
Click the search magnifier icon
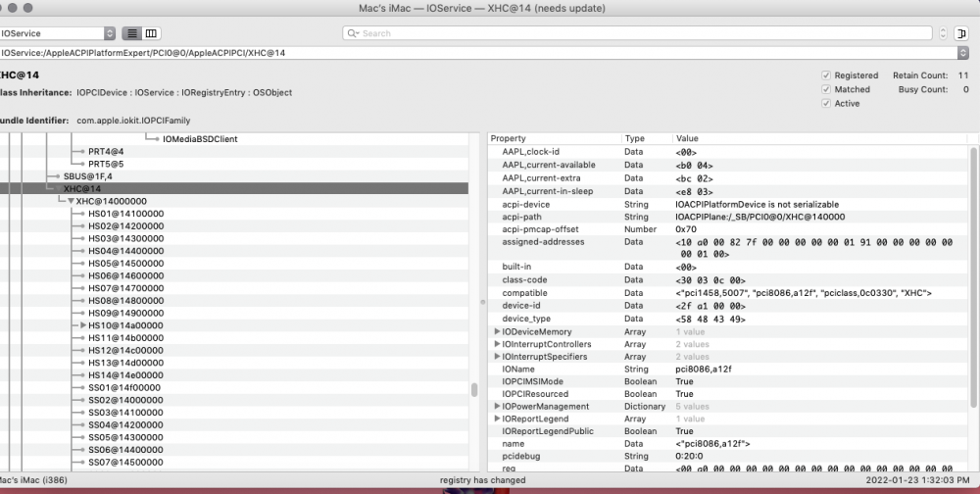353,33
